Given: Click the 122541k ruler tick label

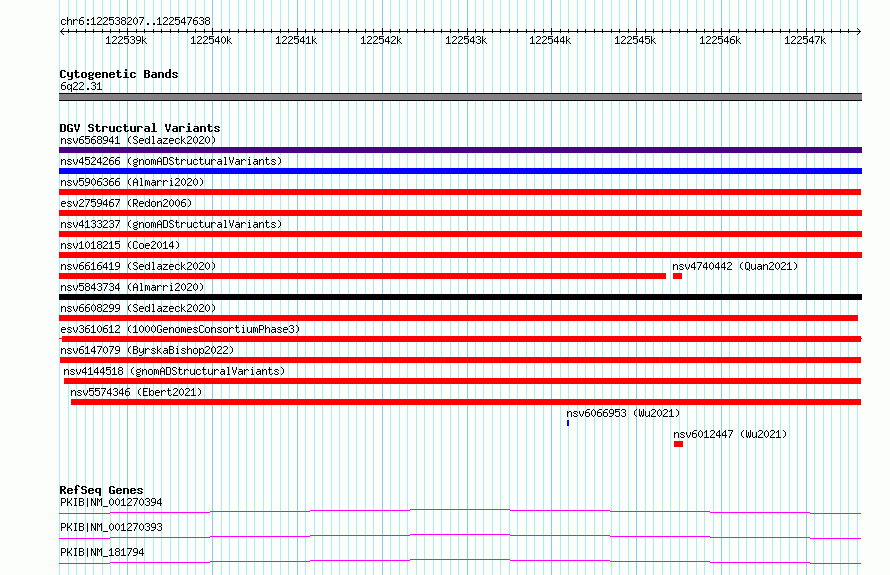Looking at the screenshot, I should (x=296, y=40).
